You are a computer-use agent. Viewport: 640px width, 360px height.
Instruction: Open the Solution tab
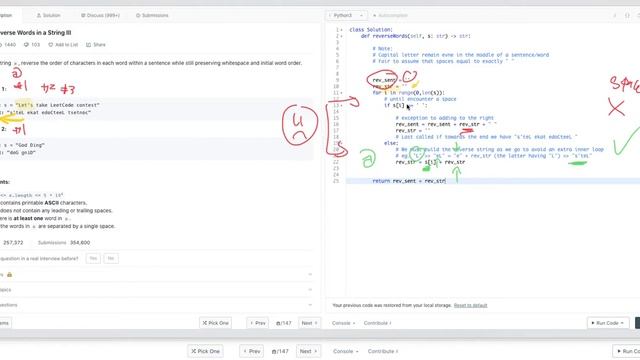(48, 15)
